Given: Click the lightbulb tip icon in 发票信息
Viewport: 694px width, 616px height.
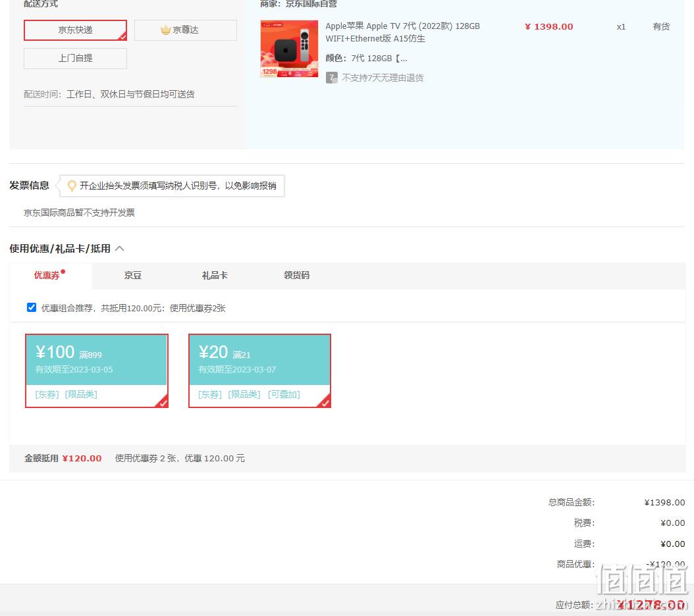Looking at the screenshot, I should coord(72,186).
